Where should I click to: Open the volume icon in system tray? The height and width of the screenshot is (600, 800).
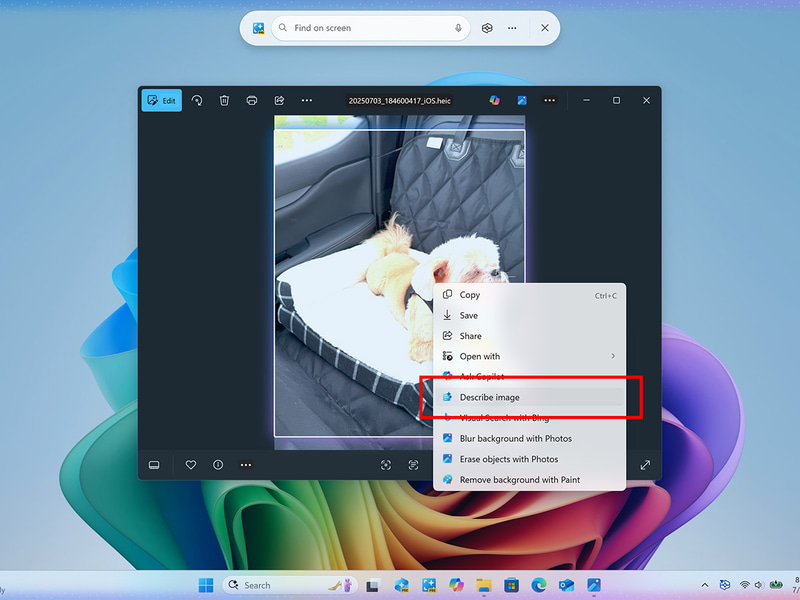point(759,585)
